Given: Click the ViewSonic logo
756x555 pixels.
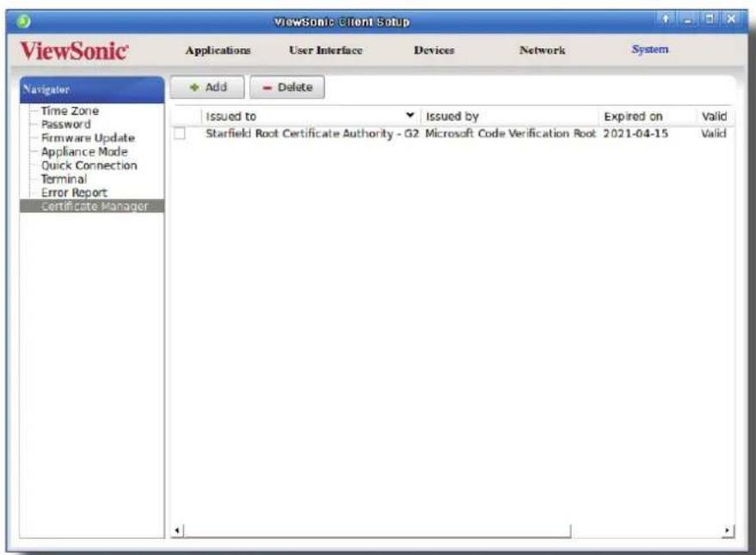Looking at the screenshot, I should [x=74, y=51].
